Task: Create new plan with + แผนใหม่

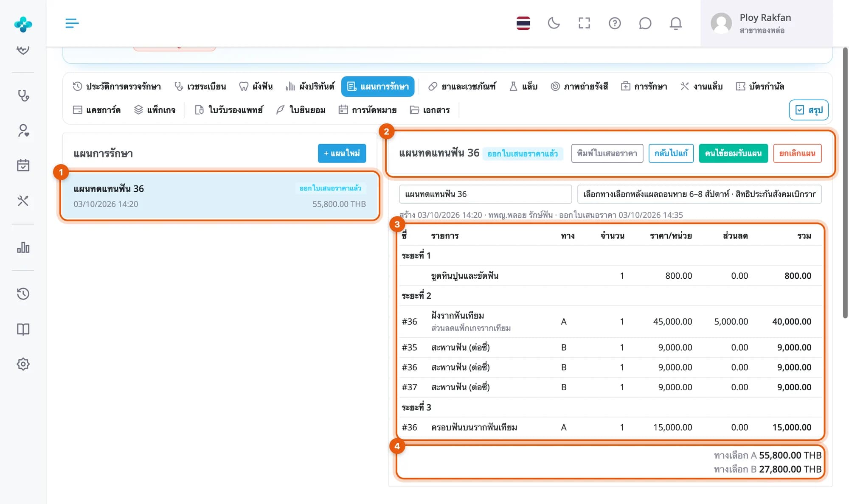Action: [342, 153]
